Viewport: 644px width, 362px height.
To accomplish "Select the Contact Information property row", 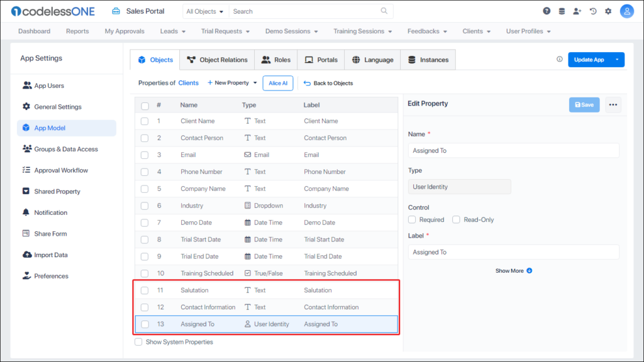I will click(x=267, y=307).
